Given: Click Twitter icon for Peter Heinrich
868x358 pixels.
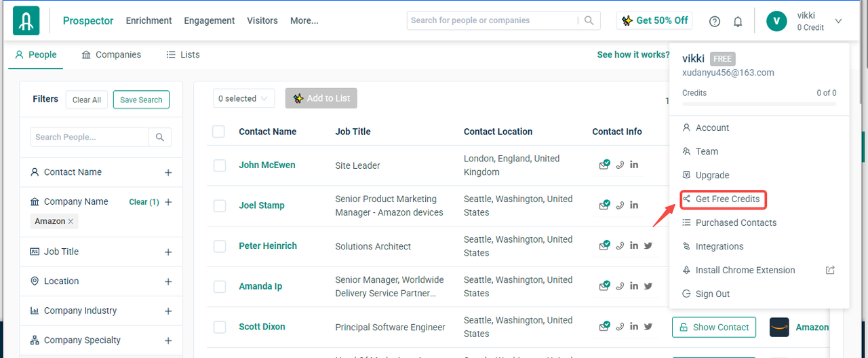Looking at the screenshot, I should (x=648, y=245).
